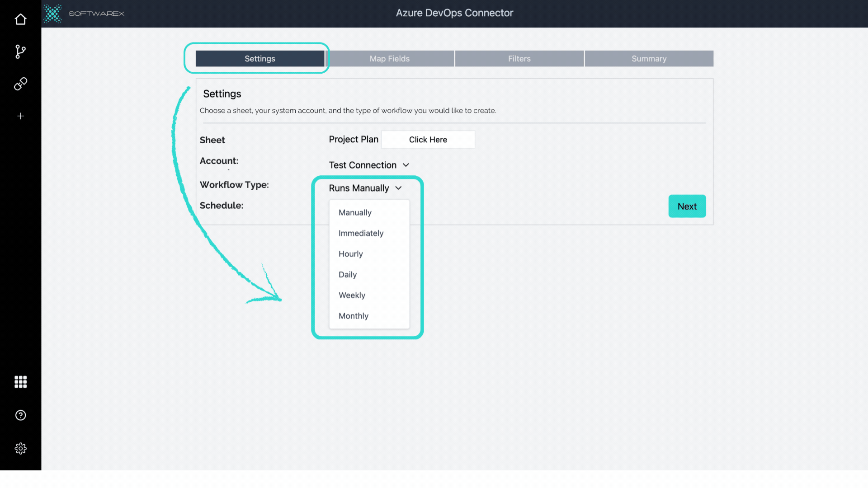The width and height of the screenshot is (868, 488).
Task: Click the Azure DevOps Connector title
Action: (454, 13)
